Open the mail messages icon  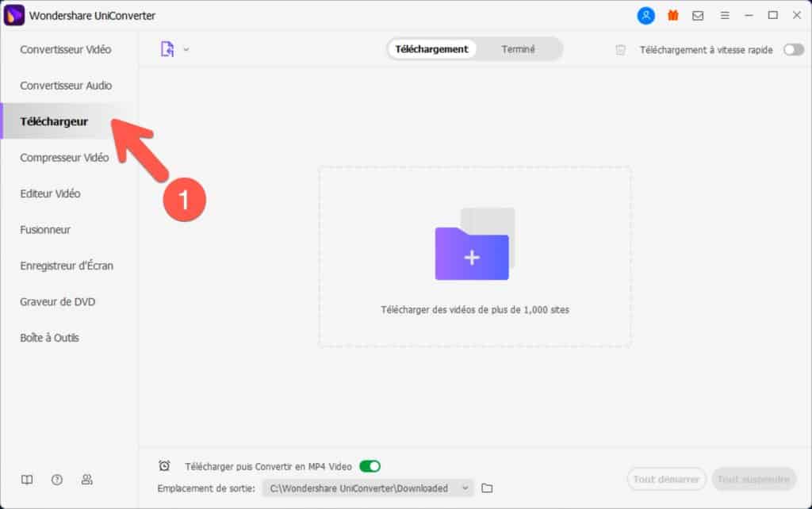698,15
